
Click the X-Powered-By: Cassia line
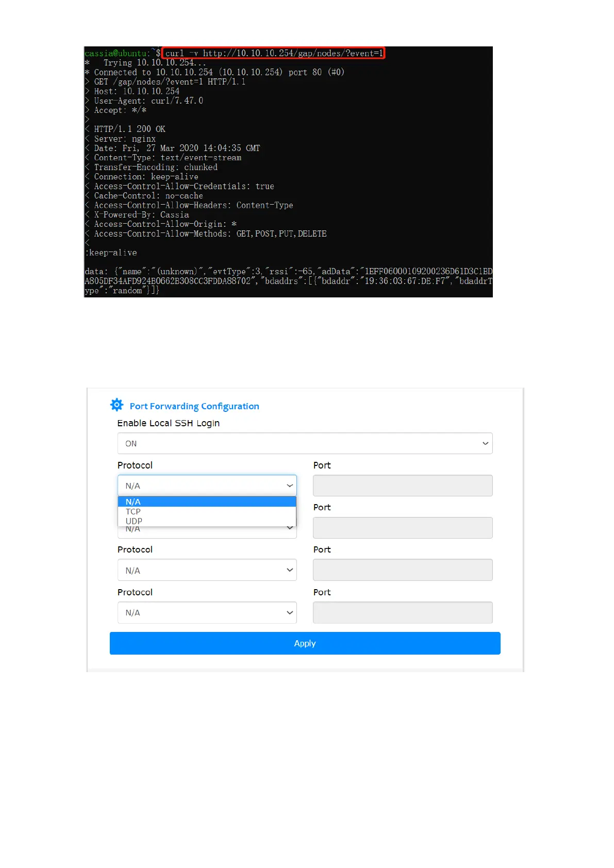137,214
